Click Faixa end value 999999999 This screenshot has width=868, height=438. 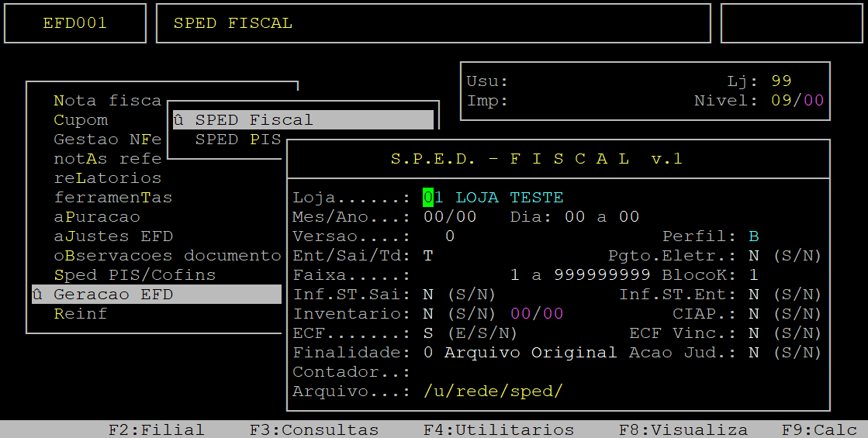(602, 275)
